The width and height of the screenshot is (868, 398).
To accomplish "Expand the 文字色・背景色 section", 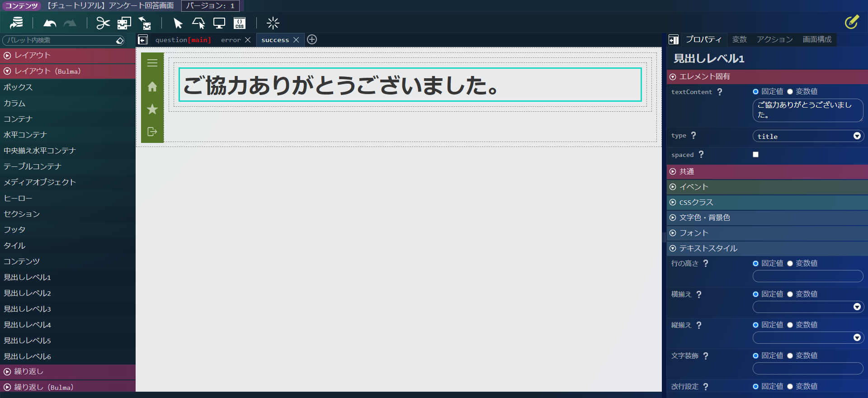I will (x=767, y=218).
